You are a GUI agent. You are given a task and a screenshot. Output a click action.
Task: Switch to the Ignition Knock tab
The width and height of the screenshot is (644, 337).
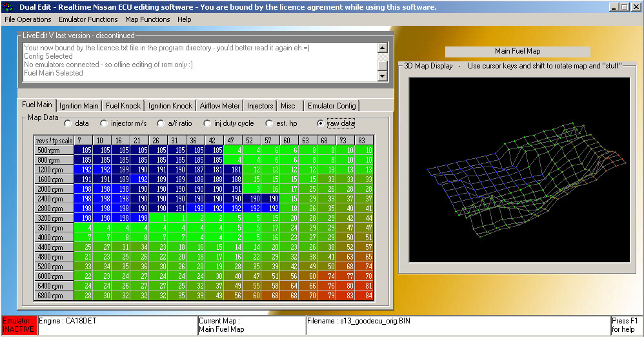(x=170, y=106)
